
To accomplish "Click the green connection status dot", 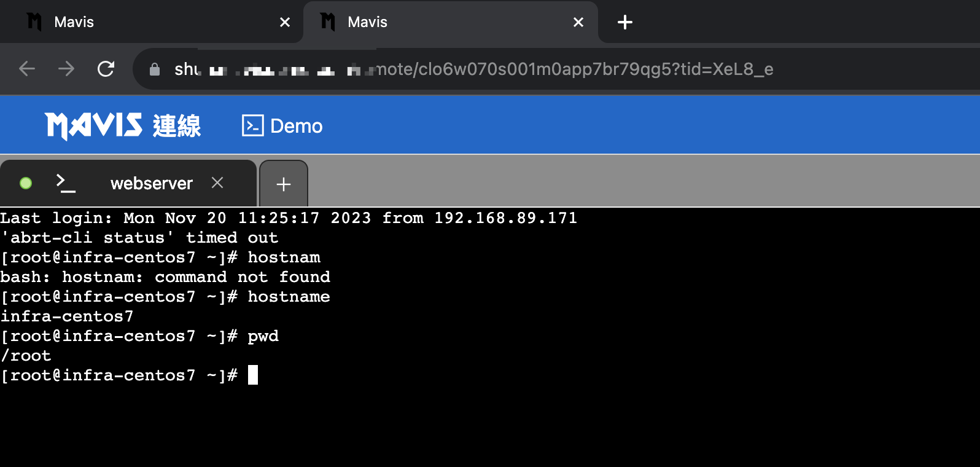I will [x=26, y=183].
